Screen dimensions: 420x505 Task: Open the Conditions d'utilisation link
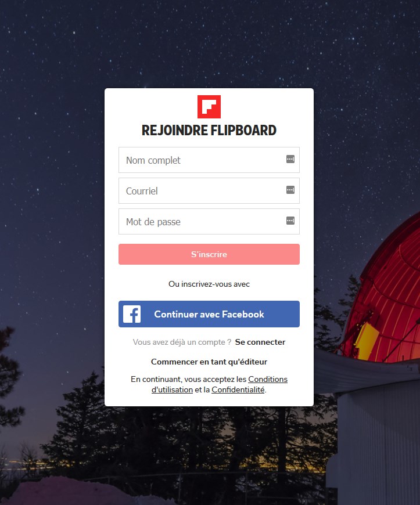(220, 384)
